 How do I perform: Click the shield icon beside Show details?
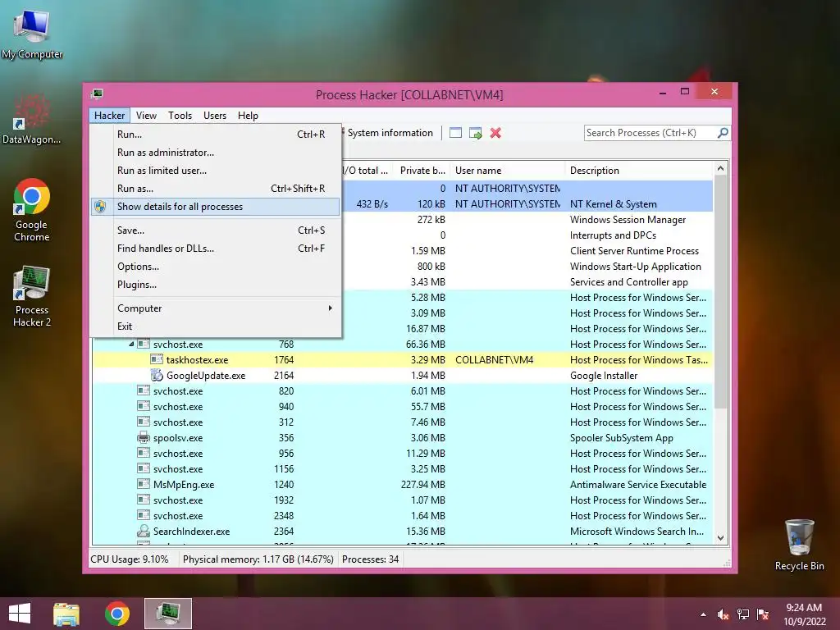click(x=100, y=207)
